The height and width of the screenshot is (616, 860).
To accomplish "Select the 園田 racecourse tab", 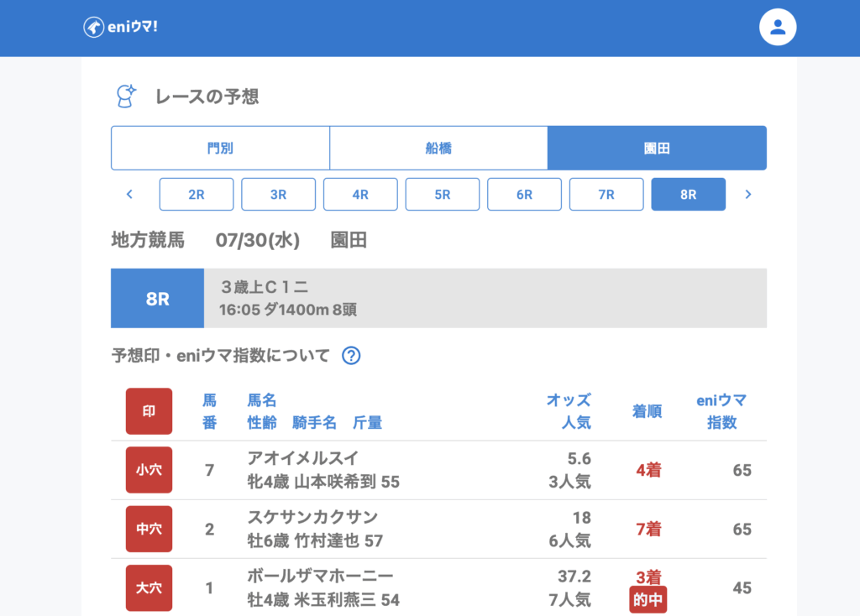I will 657,149.
